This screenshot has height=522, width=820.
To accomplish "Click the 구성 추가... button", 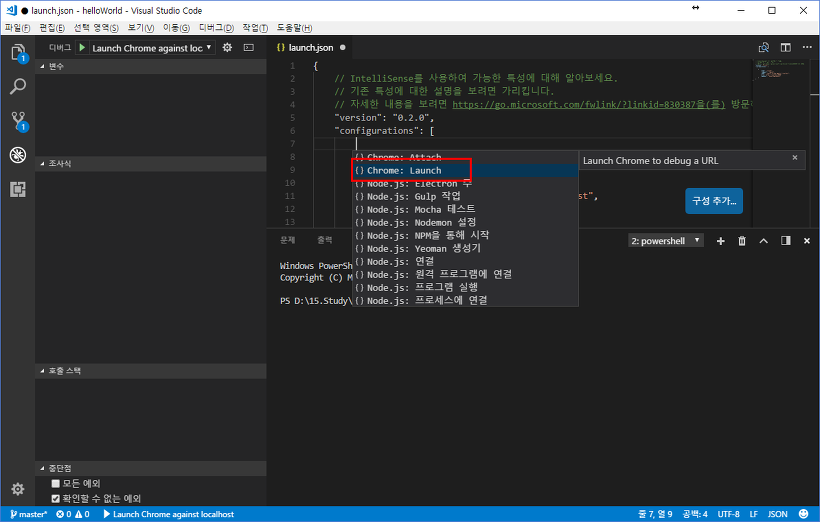I will [714, 201].
